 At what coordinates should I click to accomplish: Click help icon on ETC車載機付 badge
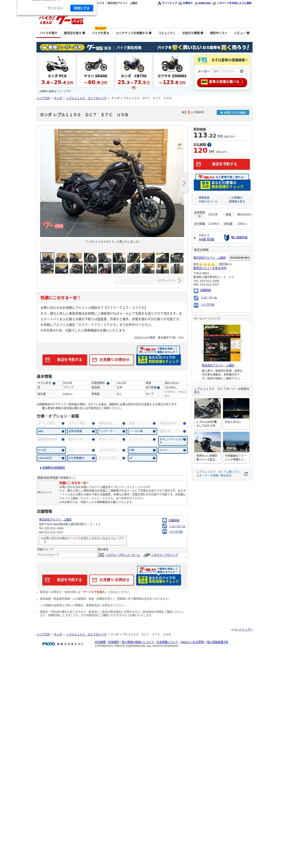[93, 458]
